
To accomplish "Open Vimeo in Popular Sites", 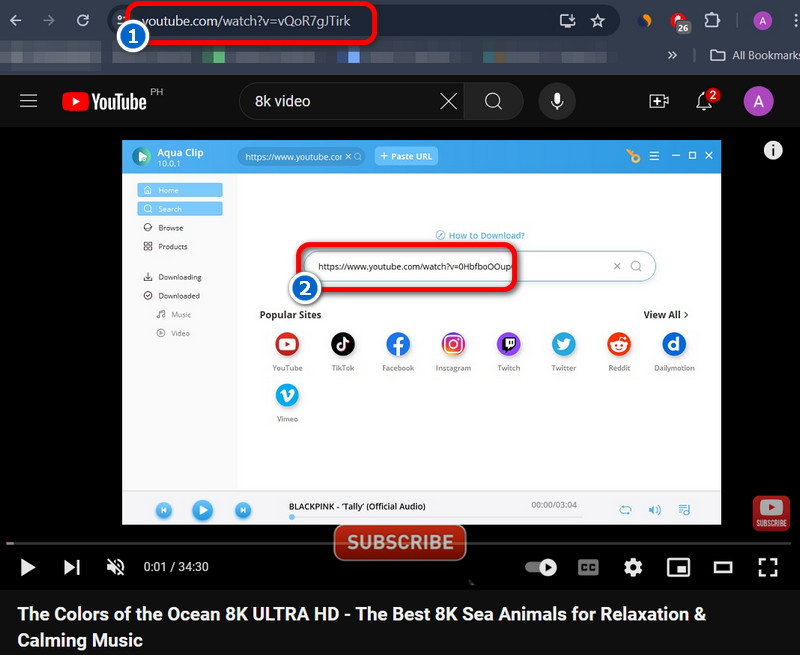I will point(287,395).
